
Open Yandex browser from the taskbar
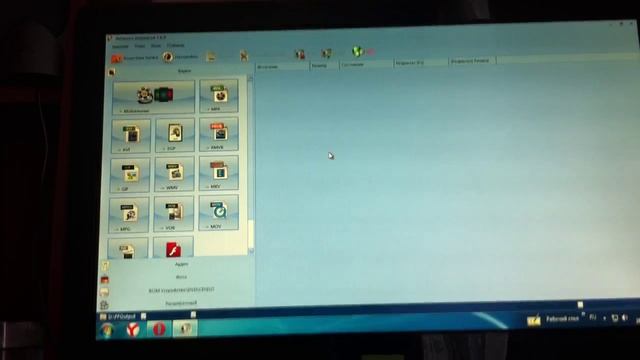pyautogui.click(x=133, y=329)
